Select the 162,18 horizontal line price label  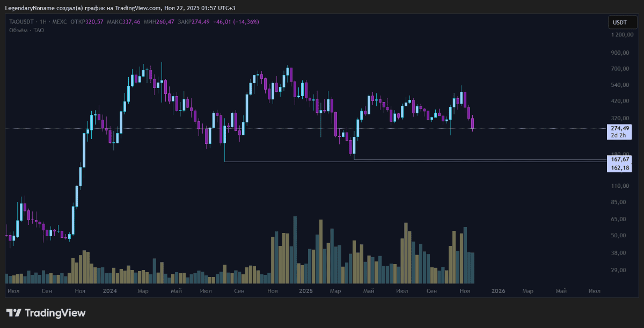click(x=619, y=168)
